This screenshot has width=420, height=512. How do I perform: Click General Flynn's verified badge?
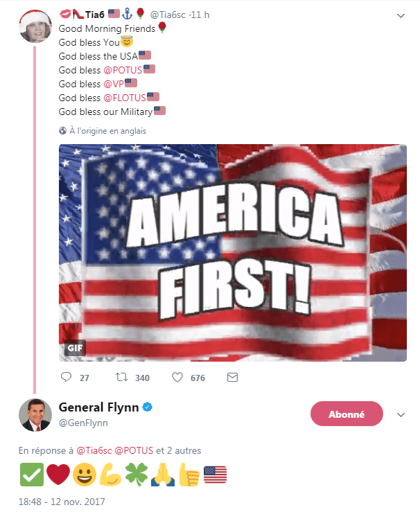coord(147,407)
